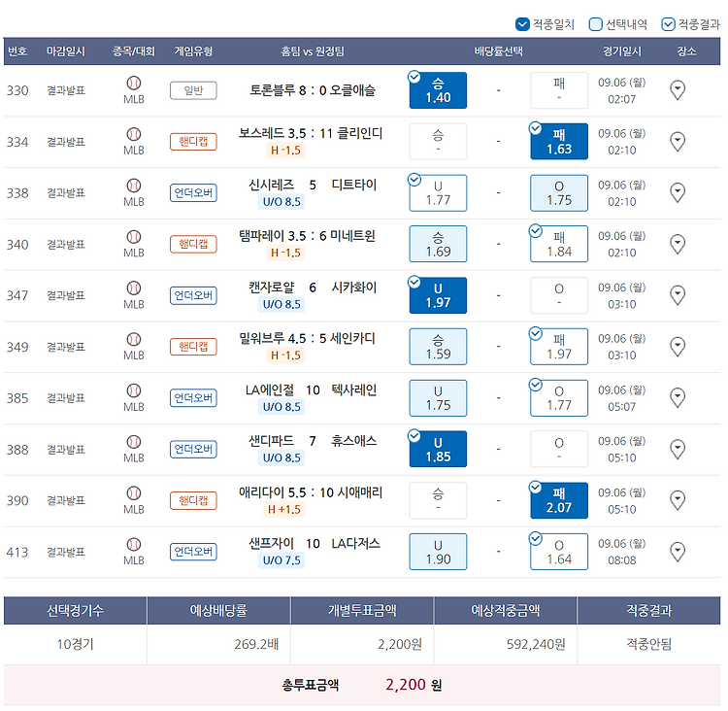728x711 pixels.
Task: Toggle the 적중결과 checkbox
Action: point(668,24)
